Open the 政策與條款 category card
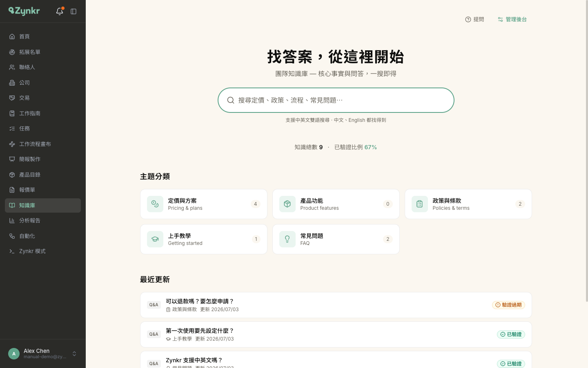 pos(468,204)
